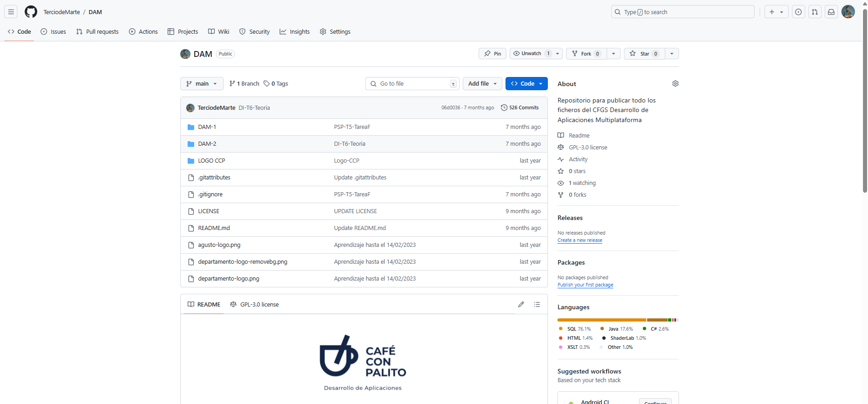The width and height of the screenshot is (868, 404).
Task: Go to GitHub home via Octocat logo
Action: pyautogui.click(x=31, y=12)
